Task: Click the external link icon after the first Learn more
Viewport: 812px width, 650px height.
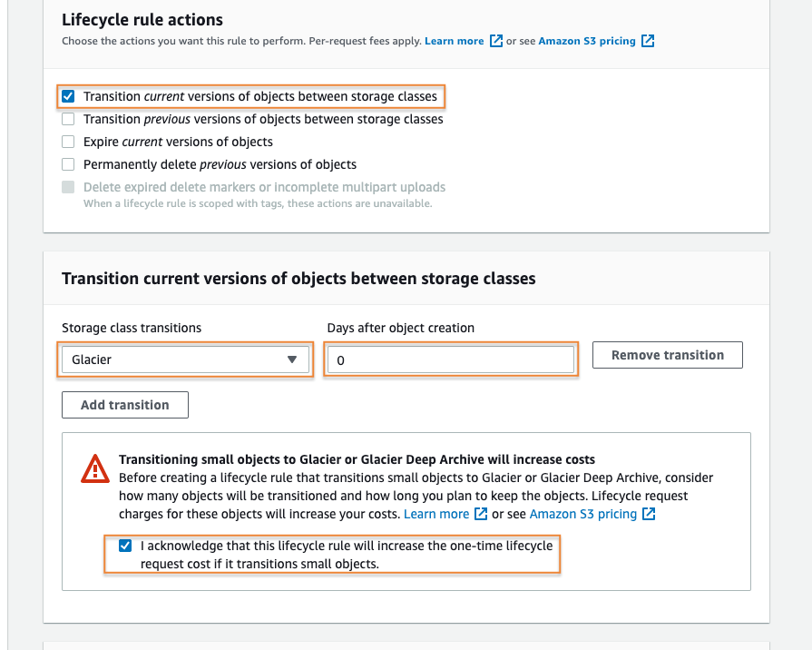Action: coord(495,41)
